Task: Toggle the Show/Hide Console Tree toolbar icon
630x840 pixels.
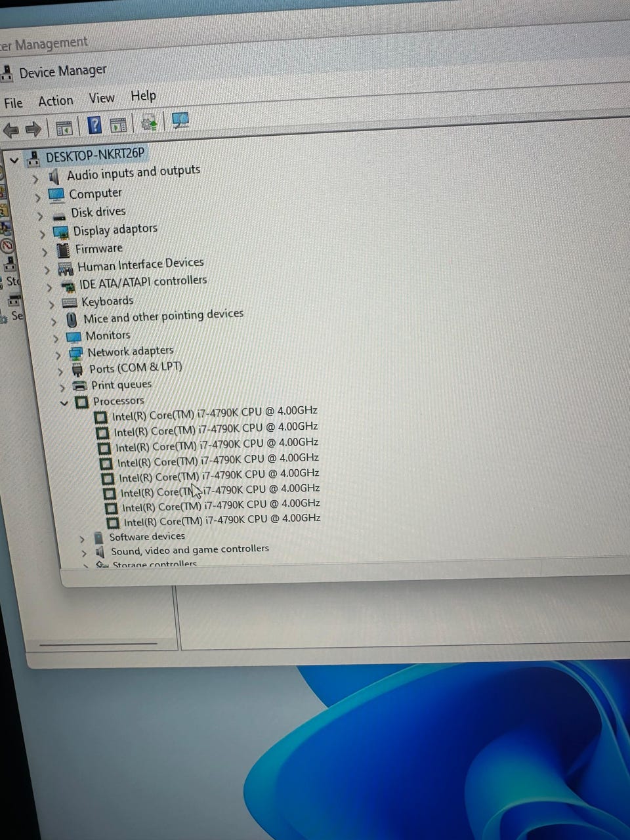Action: (64, 127)
